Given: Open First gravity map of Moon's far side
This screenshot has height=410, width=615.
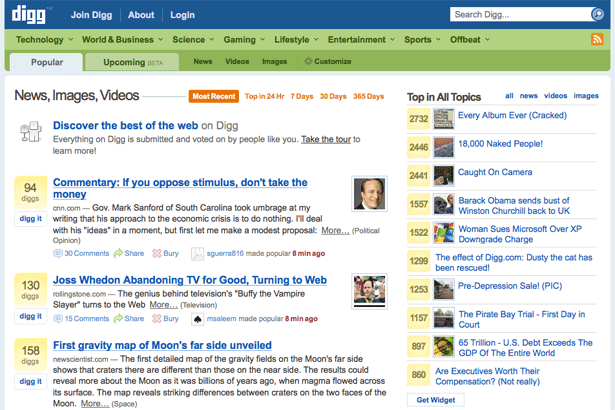Looking at the screenshot, I should coord(162,345).
